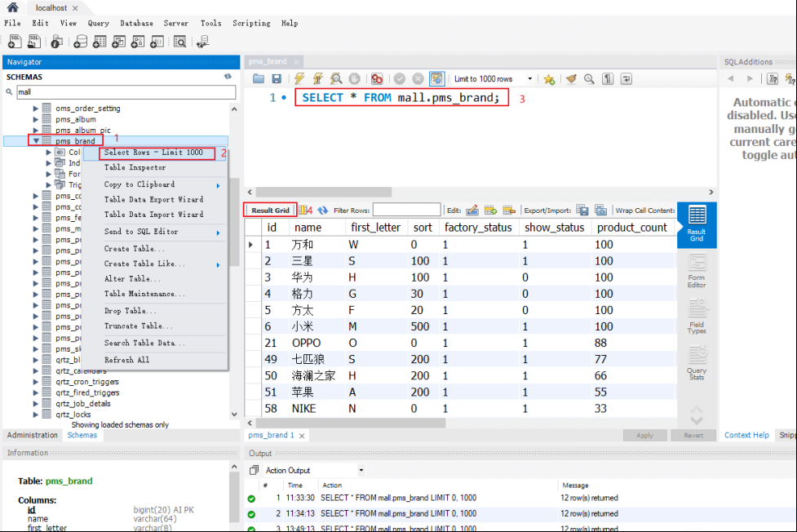Choose Table Data Export Wizard
Screen dimensions: 797x532
[153, 199]
